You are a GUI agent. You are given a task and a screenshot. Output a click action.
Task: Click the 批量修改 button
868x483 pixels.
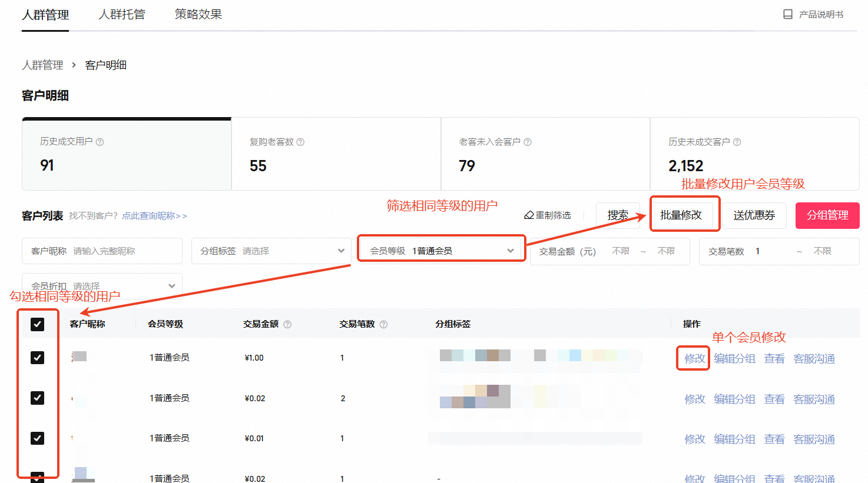[681, 215]
